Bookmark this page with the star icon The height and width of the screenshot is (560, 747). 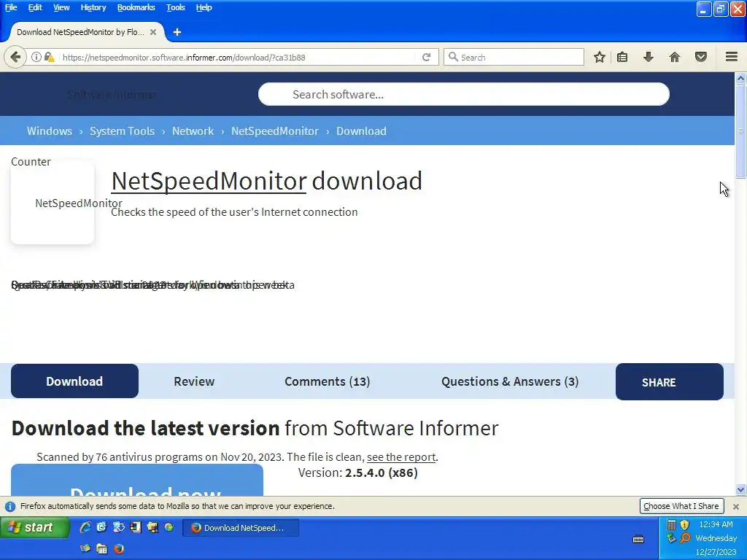click(x=600, y=57)
